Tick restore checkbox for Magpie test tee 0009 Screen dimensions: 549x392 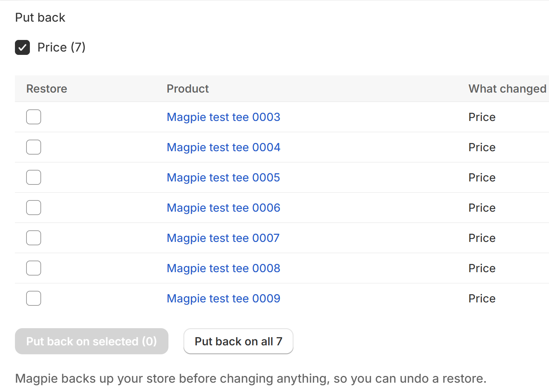click(x=34, y=298)
